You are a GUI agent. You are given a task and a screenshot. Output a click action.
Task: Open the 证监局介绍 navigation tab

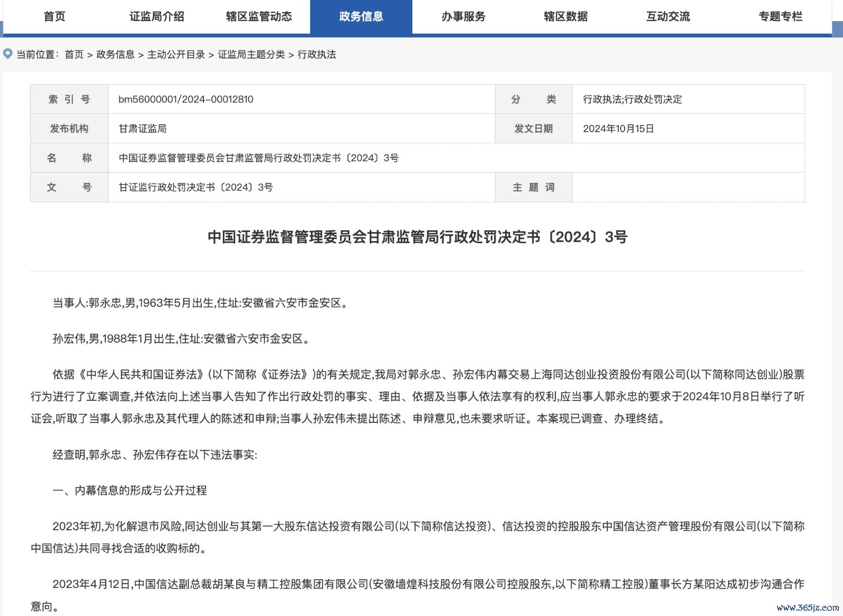pyautogui.click(x=157, y=17)
